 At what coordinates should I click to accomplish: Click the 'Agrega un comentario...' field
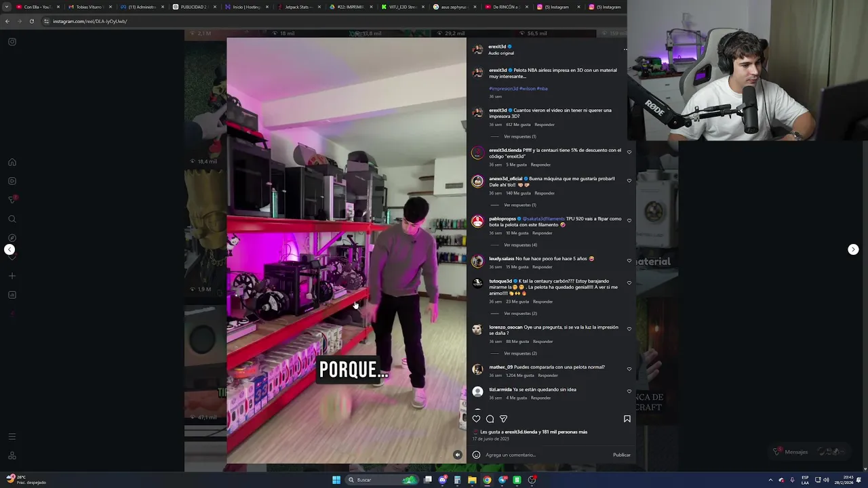[547, 455]
